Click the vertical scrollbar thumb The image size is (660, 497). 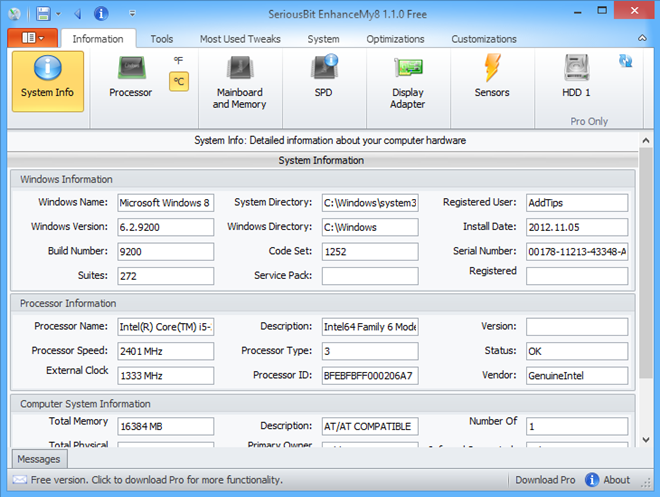646,263
